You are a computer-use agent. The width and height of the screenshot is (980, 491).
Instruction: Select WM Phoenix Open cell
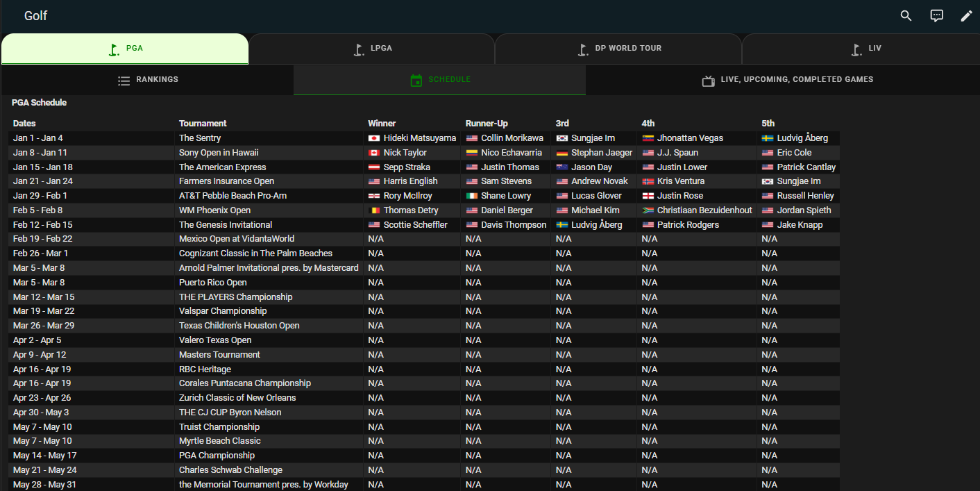point(269,210)
